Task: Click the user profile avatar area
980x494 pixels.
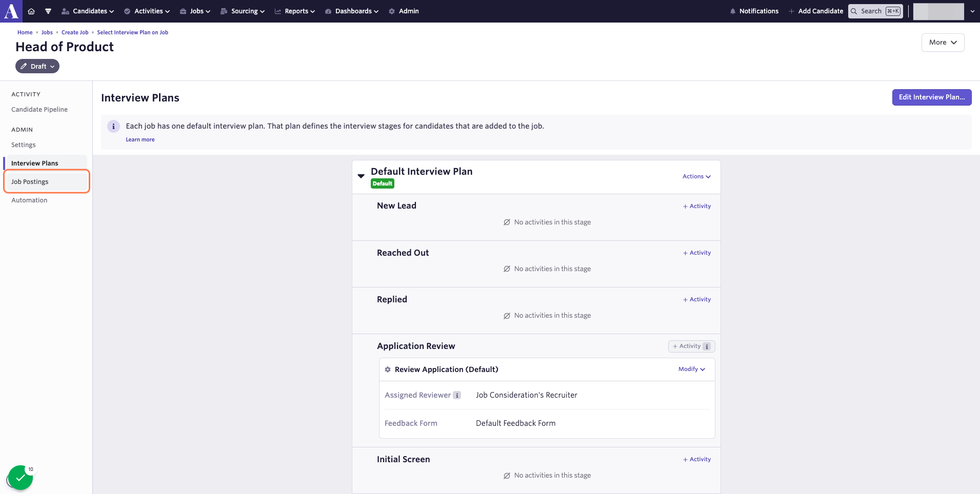Action: 938,11
